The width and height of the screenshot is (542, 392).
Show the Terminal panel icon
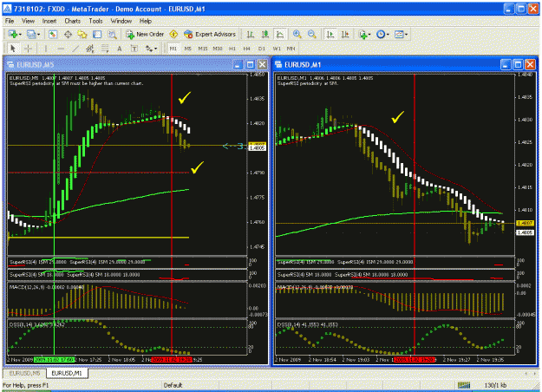[97, 34]
